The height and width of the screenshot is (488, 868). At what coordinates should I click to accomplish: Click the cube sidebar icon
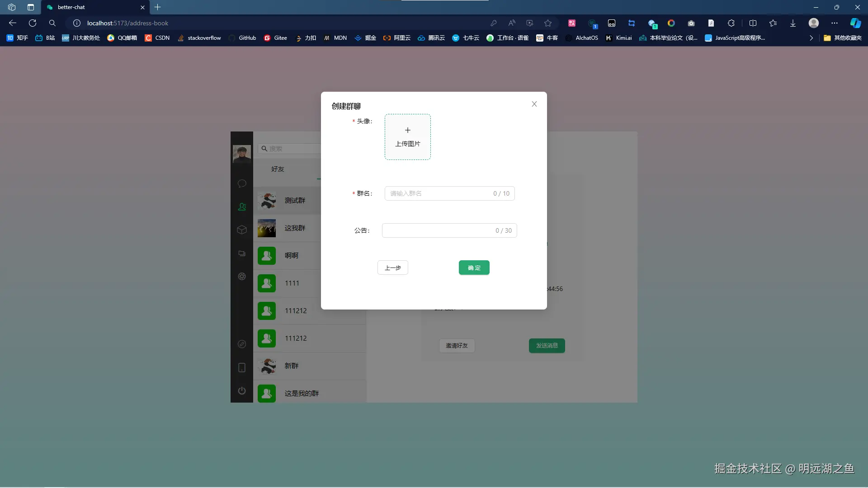point(242,230)
